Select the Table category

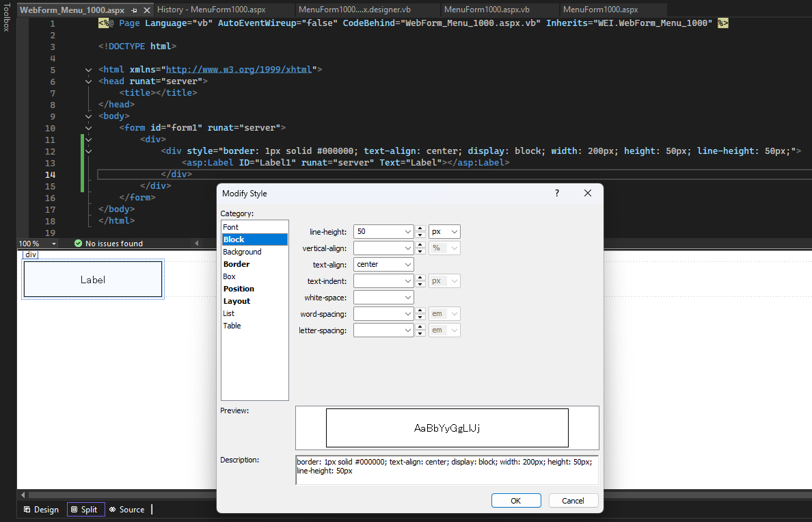pyautogui.click(x=254, y=326)
